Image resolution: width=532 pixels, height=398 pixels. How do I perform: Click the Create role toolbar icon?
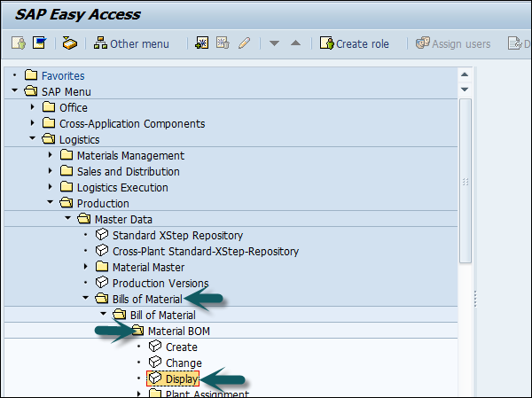pyautogui.click(x=326, y=43)
